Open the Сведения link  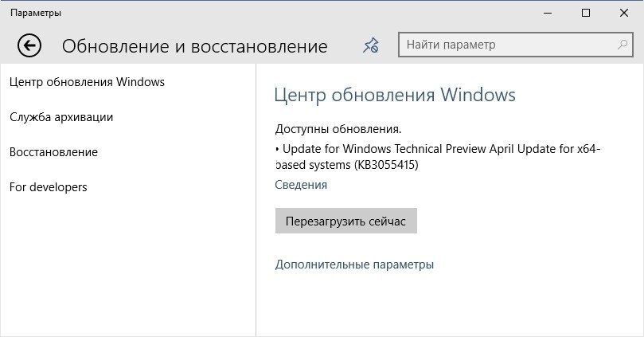(301, 185)
